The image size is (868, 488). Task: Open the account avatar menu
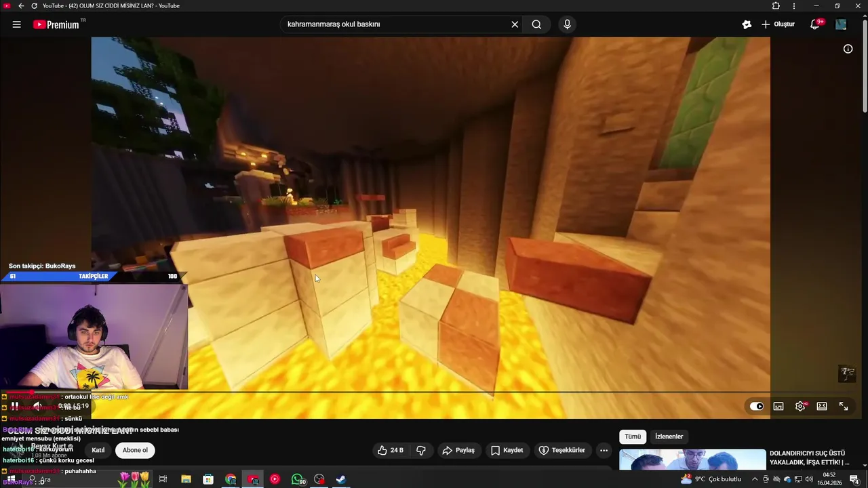coord(841,24)
